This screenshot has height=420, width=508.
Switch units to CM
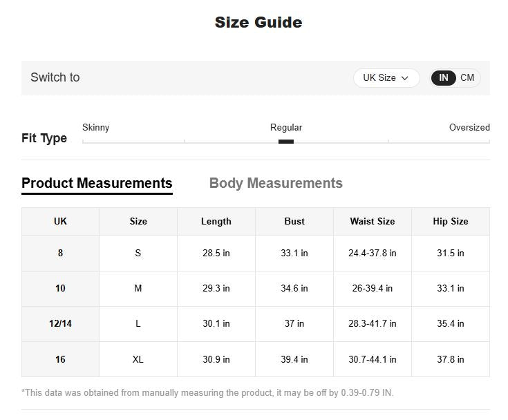(467, 78)
